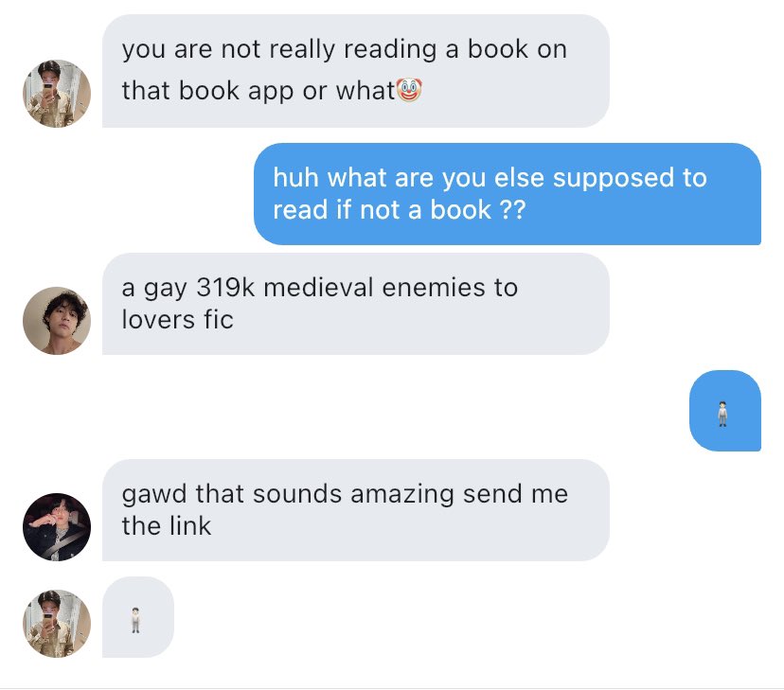Open the mirror-selfie avatar beside the "that book app" message
The width and height of the screenshot is (784, 690).
57,94
